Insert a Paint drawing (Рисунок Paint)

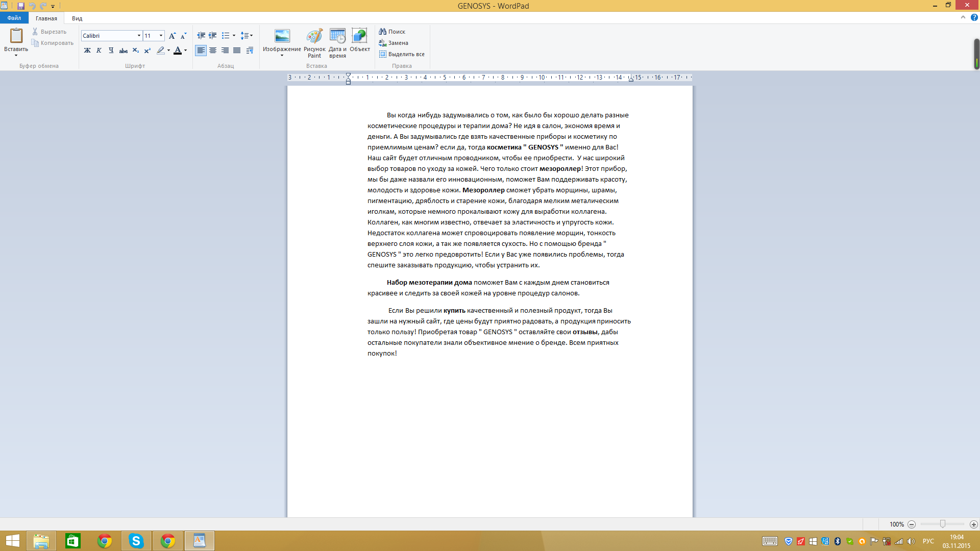314,43
